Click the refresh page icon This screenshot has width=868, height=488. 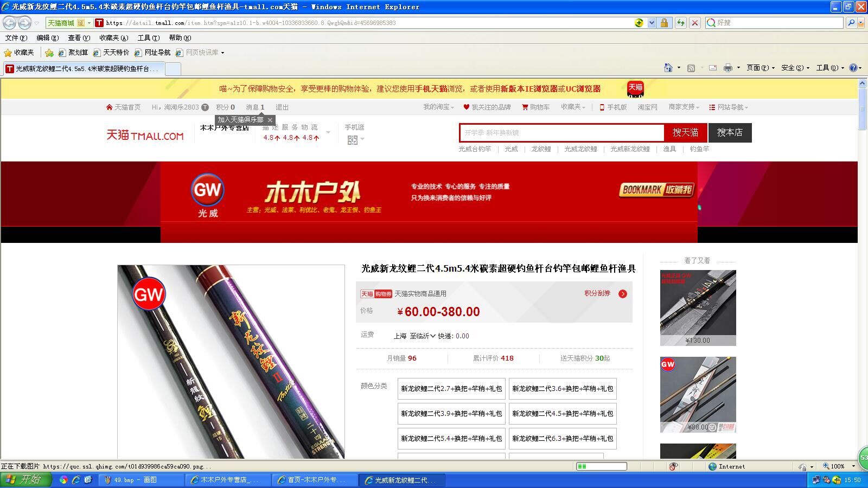pos(680,23)
